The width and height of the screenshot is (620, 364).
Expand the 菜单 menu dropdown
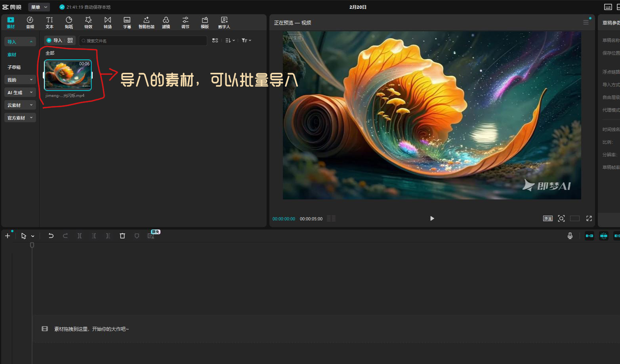click(x=39, y=7)
